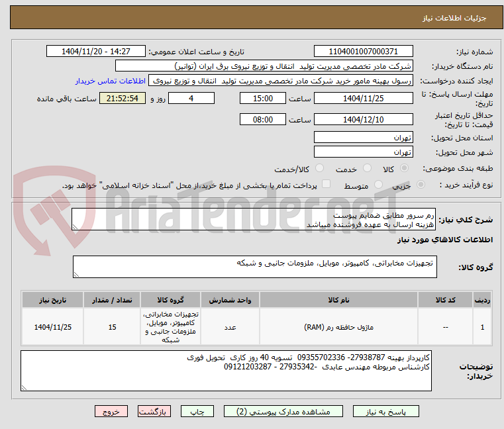Screen dimensions: 504x429
Task: Select the 'کالا' radio button
Action: pyautogui.click(x=405, y=168)
